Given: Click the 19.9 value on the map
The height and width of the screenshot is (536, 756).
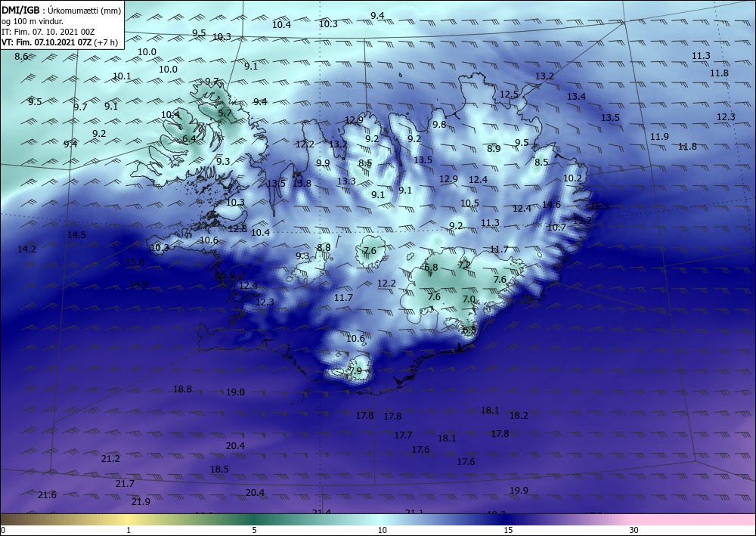Looking at the screenshot, I should (x=519, y=490).
